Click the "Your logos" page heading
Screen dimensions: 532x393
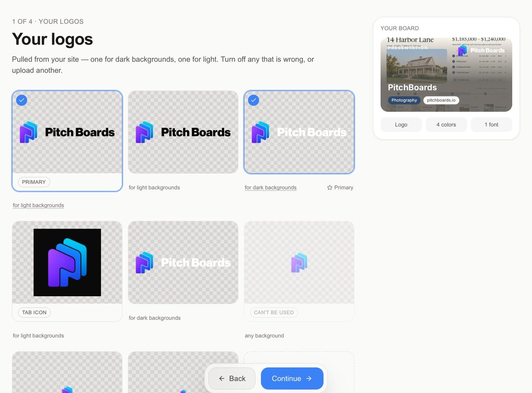point(53,39)
